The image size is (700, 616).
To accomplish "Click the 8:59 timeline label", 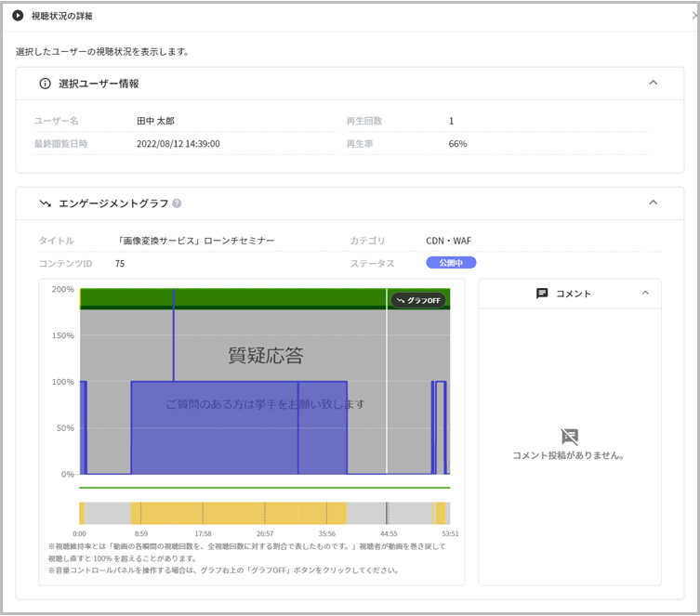I will click(x=141, y=533).
